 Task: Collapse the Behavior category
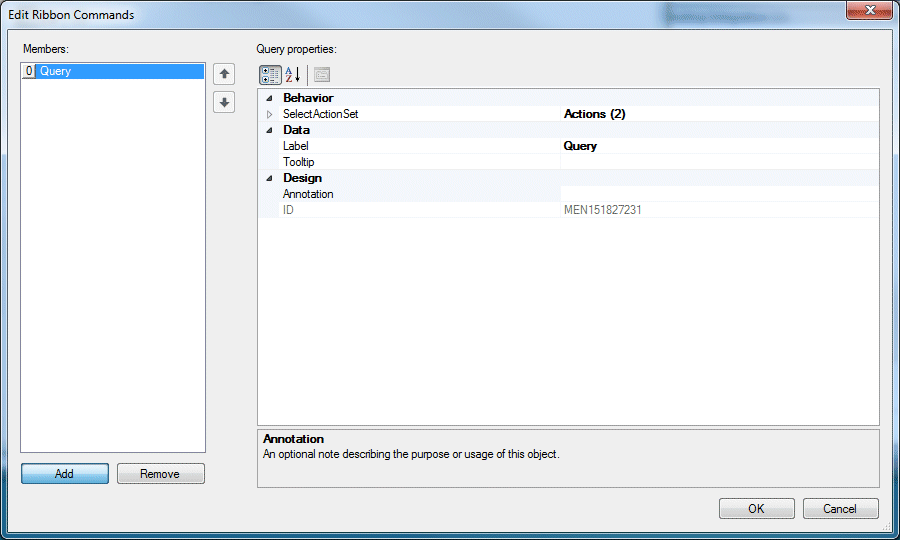(269, 98)
